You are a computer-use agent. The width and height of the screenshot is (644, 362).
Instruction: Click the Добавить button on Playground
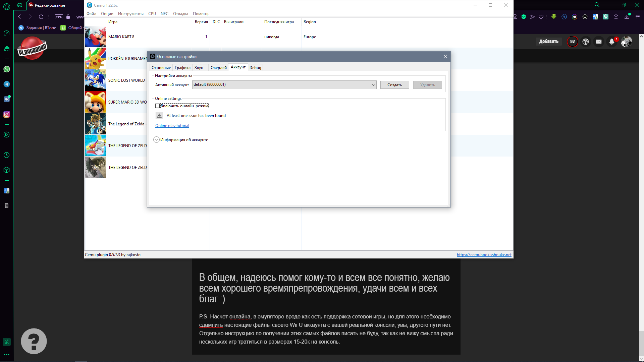click(549, 42)
